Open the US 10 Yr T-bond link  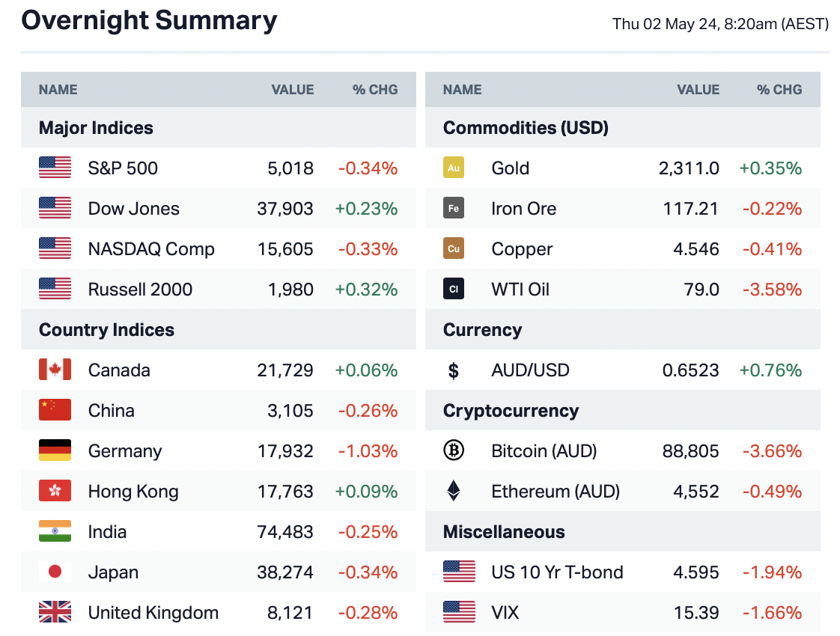point(557,572)
